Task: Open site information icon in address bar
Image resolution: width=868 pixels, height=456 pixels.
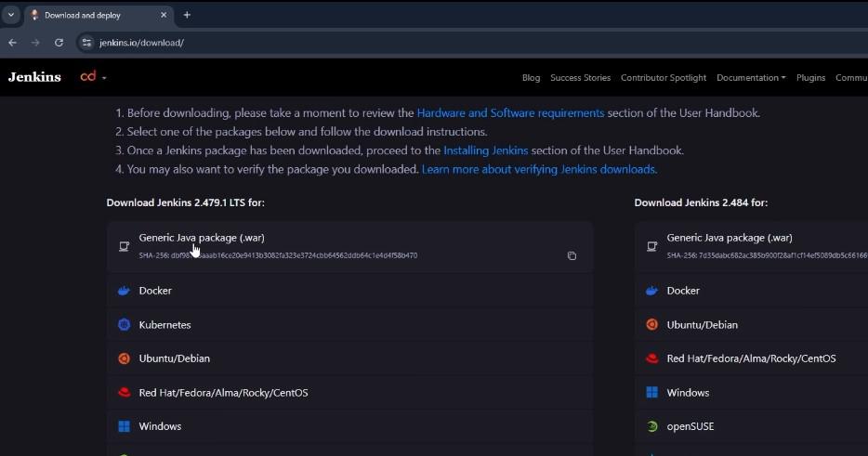Action: click(x=86, y=43)
